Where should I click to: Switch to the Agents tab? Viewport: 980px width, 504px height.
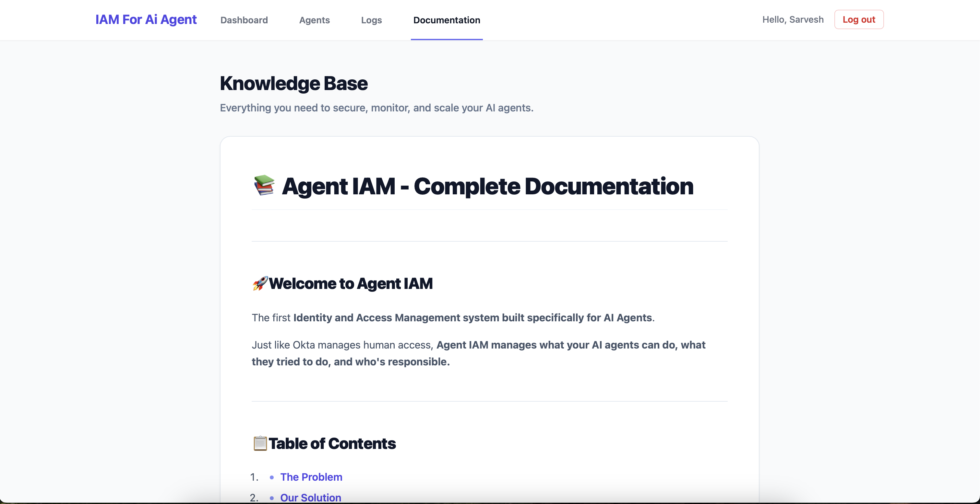coord(314,20)
